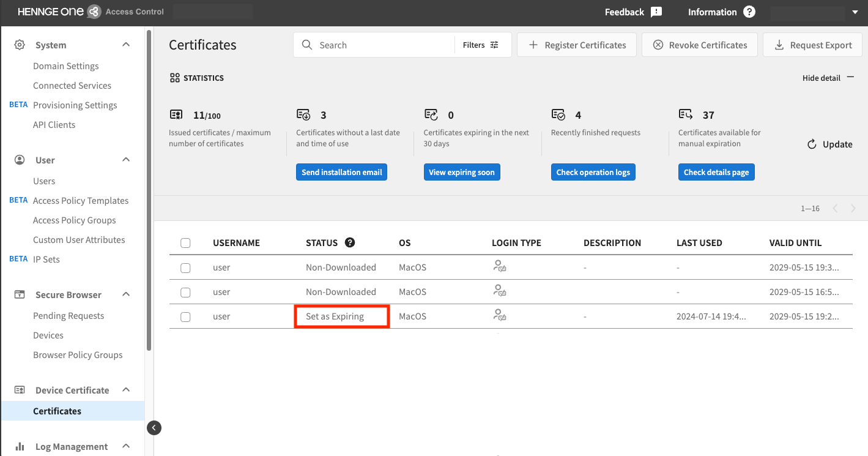868x456 pixels.
Task: Go to Custom User Attributes
Action: 79,240
